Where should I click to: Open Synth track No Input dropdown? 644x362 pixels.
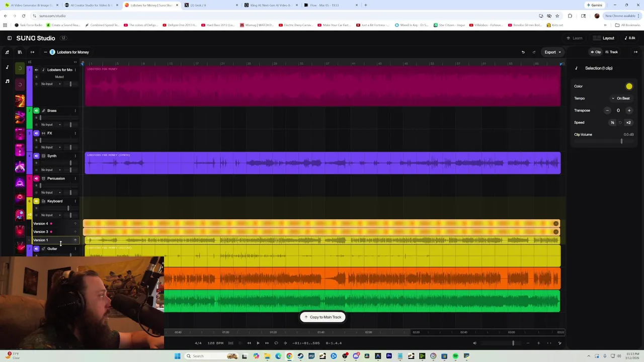pyautogui.click(x=51, y=170)
